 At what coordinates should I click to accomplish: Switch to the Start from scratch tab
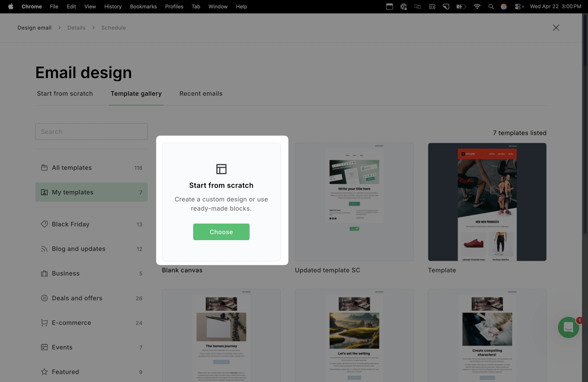point(65,94)
